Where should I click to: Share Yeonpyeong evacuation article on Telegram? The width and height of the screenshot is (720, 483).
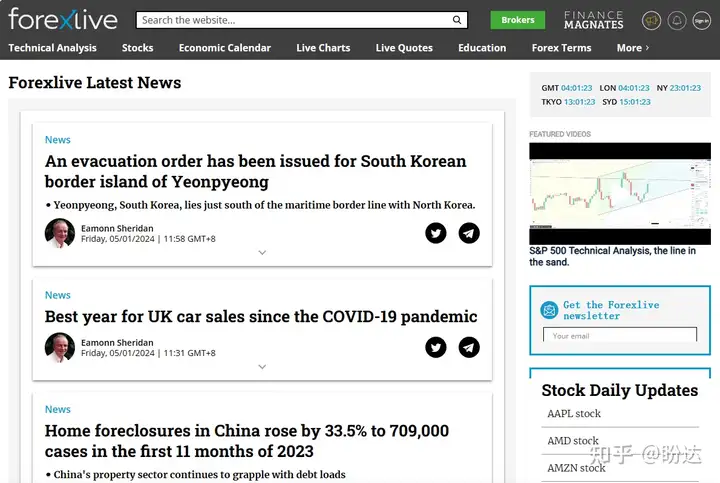[x=469, y=233]
